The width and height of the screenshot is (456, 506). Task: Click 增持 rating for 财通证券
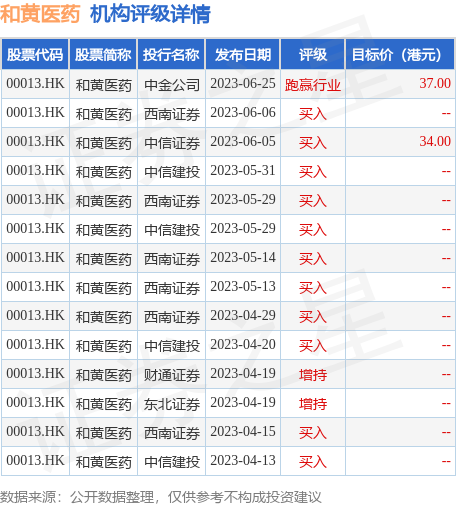[313, 375]
